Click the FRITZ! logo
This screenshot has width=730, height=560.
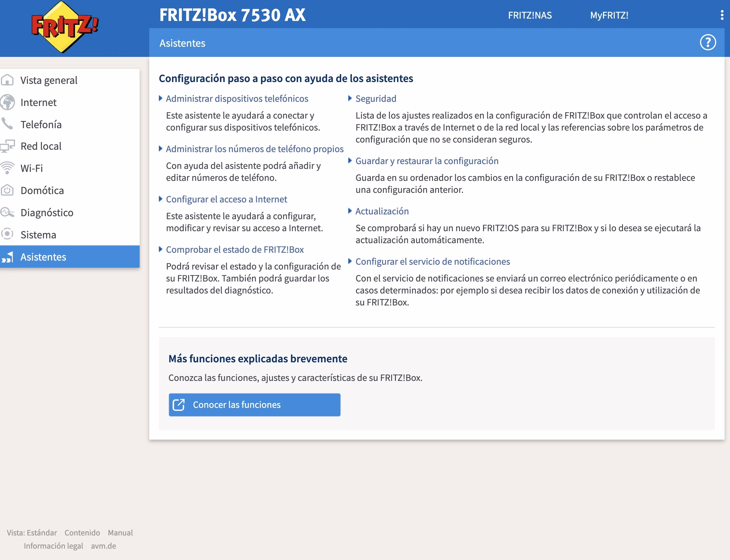click(65, 27)
